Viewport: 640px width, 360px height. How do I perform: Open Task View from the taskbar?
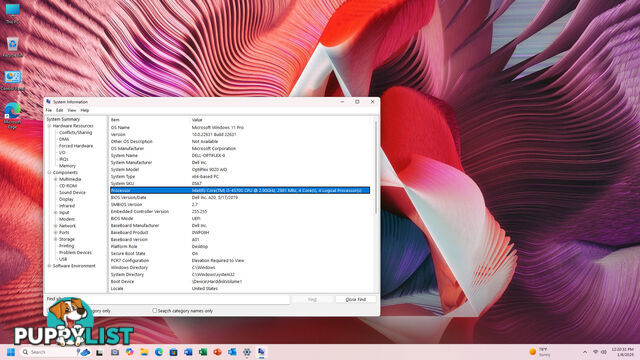pos(100,352)
